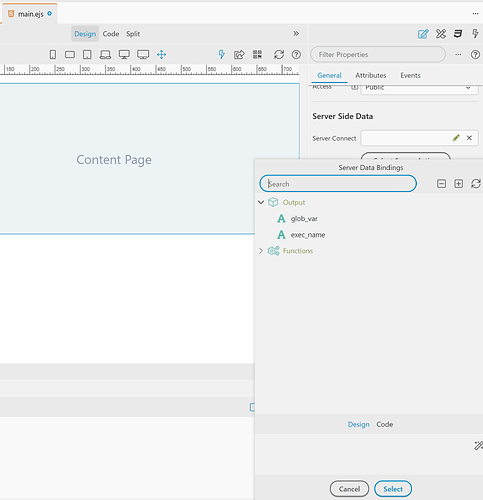Click the green pencil edit icon
This screenshot has width=483, height=500.
tap(456, 138)
